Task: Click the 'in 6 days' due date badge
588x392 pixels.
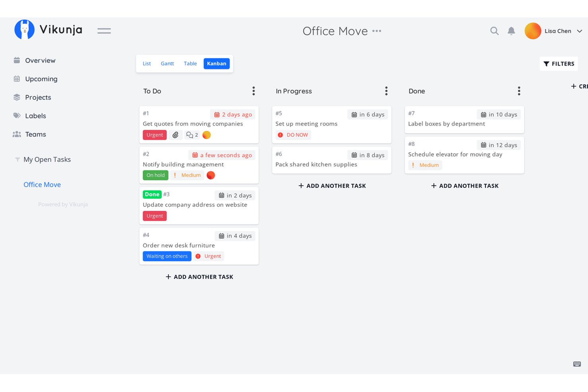Action: (x=368, y=114)
